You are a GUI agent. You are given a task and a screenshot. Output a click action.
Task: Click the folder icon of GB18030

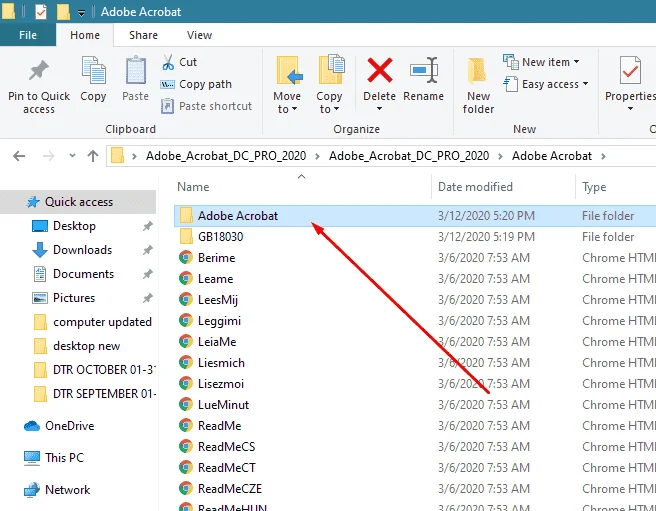(x=186, y=236)
